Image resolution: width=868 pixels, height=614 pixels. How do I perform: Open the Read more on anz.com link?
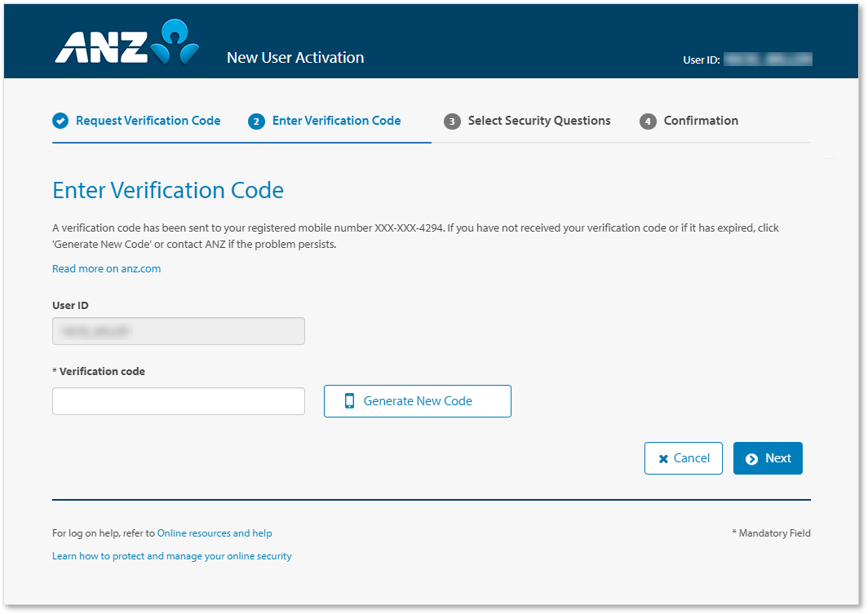(x=106, y=268)
